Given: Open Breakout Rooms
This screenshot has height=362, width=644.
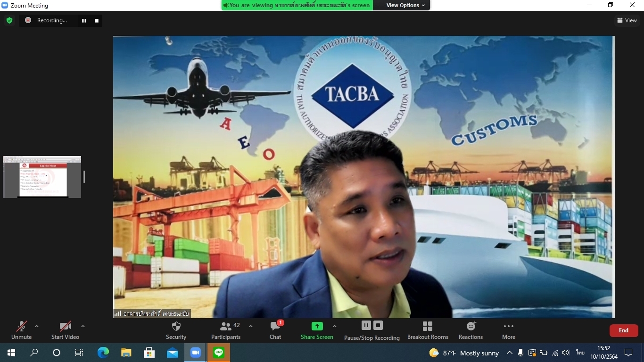Looking at the screenshot, I should click(x=428, y=330).
